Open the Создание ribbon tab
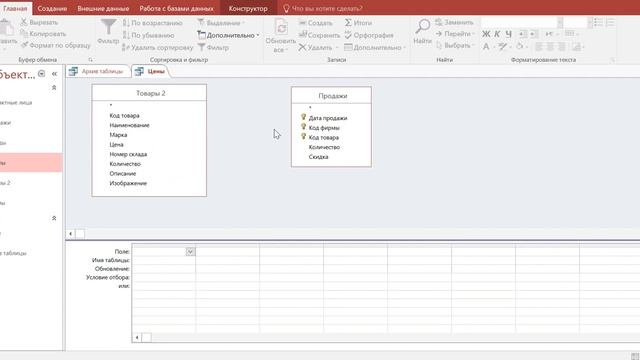Viewport: 640px width, 360px height. pyautogui.click(x=52, y=8)
